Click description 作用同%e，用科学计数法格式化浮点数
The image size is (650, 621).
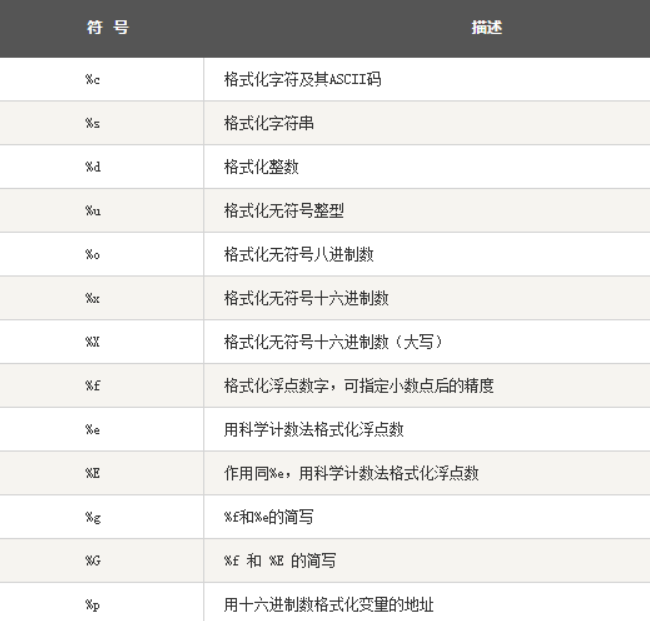(x=352, y=473)
